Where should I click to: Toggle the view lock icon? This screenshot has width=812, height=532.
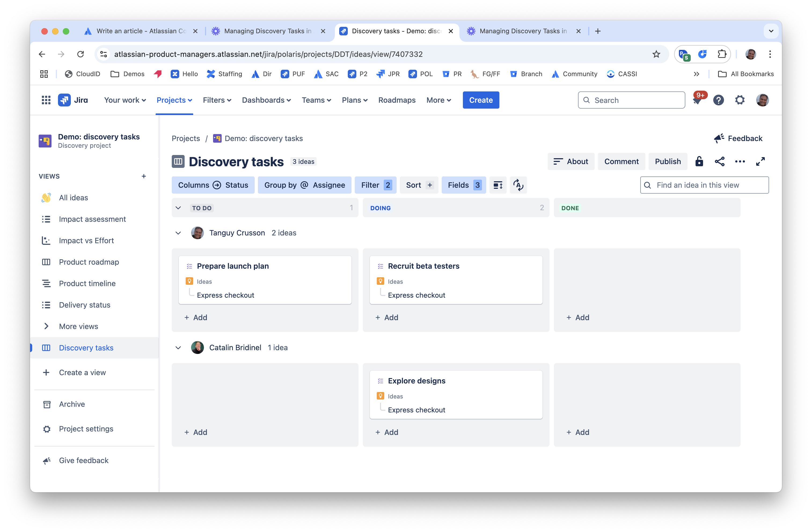tap(699, 161)
